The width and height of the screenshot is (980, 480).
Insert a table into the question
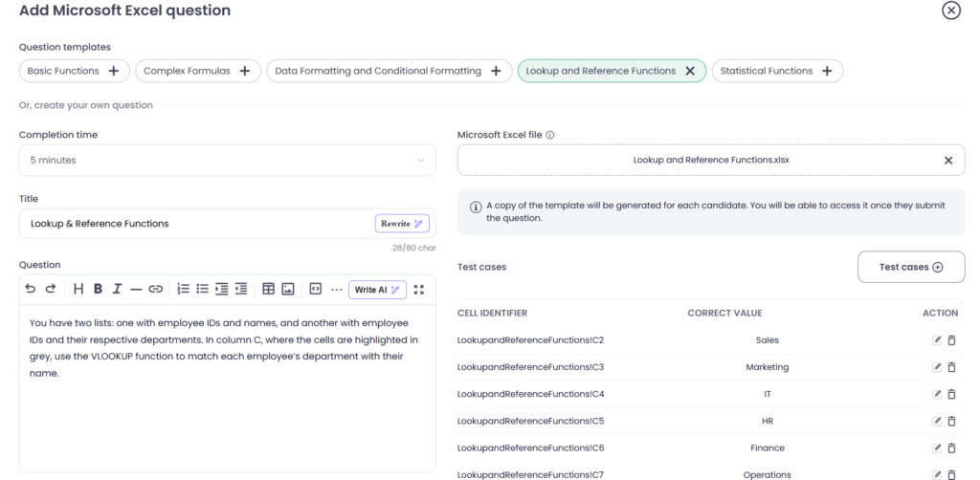(x=268, y=289)
